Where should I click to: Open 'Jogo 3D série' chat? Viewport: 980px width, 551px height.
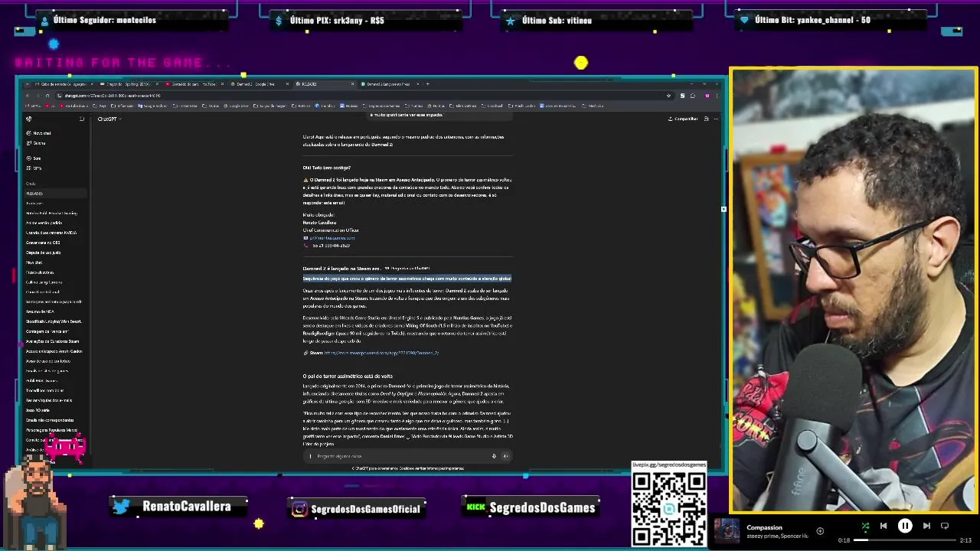click(x=38, y=410)
